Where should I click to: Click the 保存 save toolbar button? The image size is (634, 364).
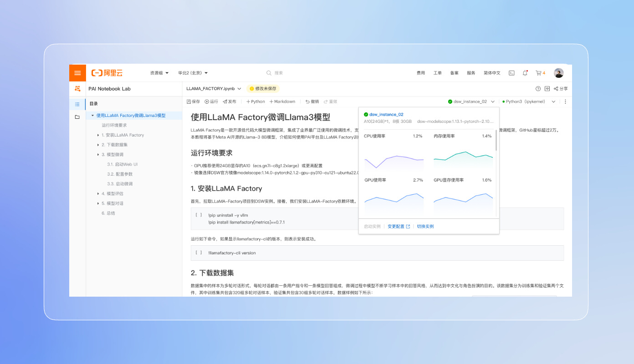(194, 101)
